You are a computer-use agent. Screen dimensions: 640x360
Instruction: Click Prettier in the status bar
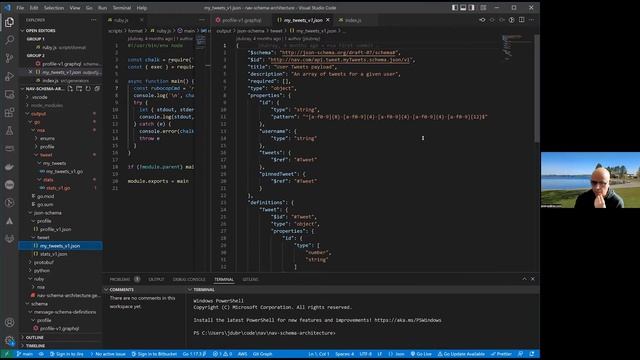click(x=501, y=354)
